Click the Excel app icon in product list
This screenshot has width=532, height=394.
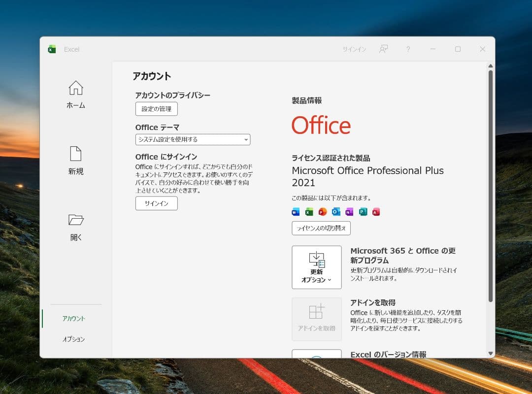pyautogui.click(x=309, y=212)
